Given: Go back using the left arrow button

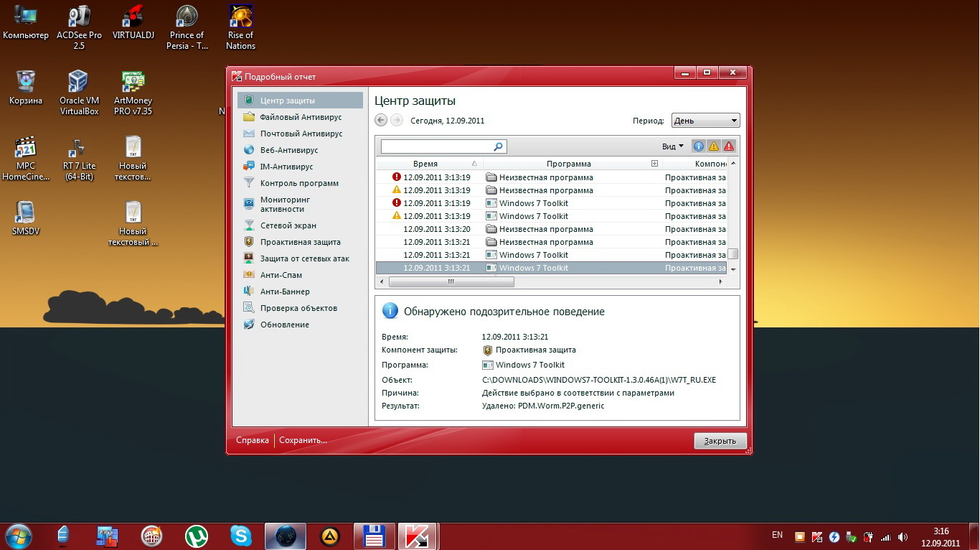Looking at the screenshot, I should click(381, 121).
